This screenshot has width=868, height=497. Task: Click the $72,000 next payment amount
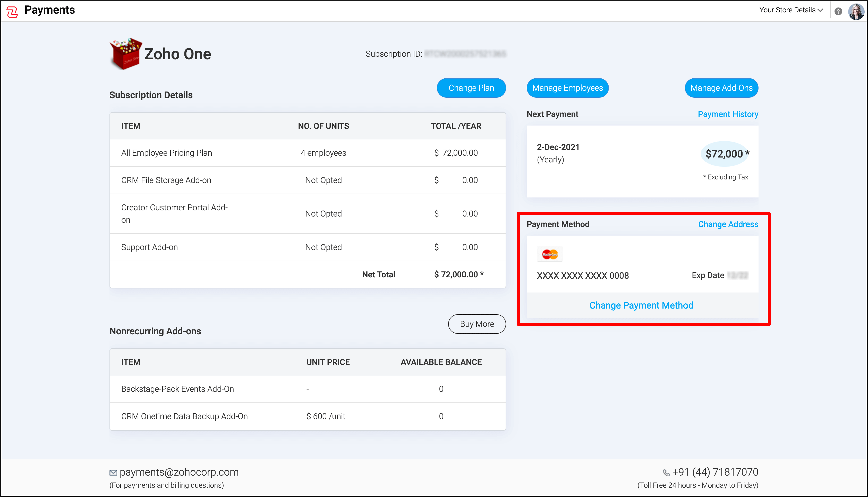(x=724, y=154)
